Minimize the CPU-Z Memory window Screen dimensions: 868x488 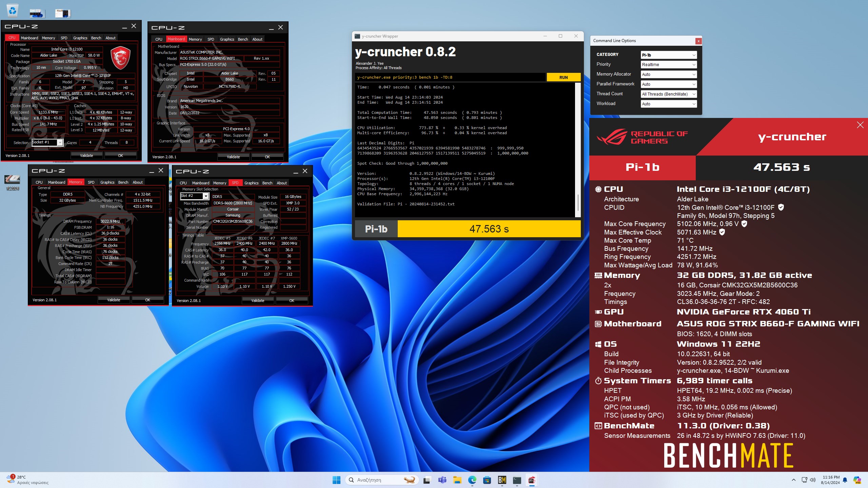[x=151, y=171]
